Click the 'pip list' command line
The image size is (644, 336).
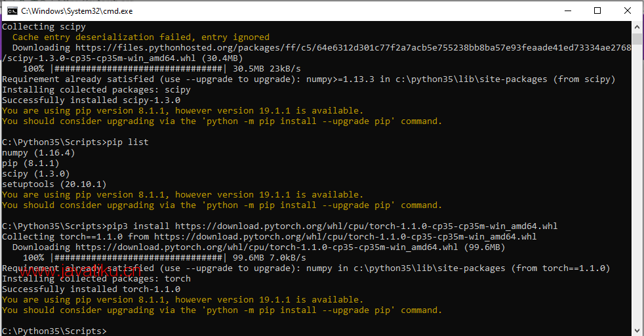(75, 142)
